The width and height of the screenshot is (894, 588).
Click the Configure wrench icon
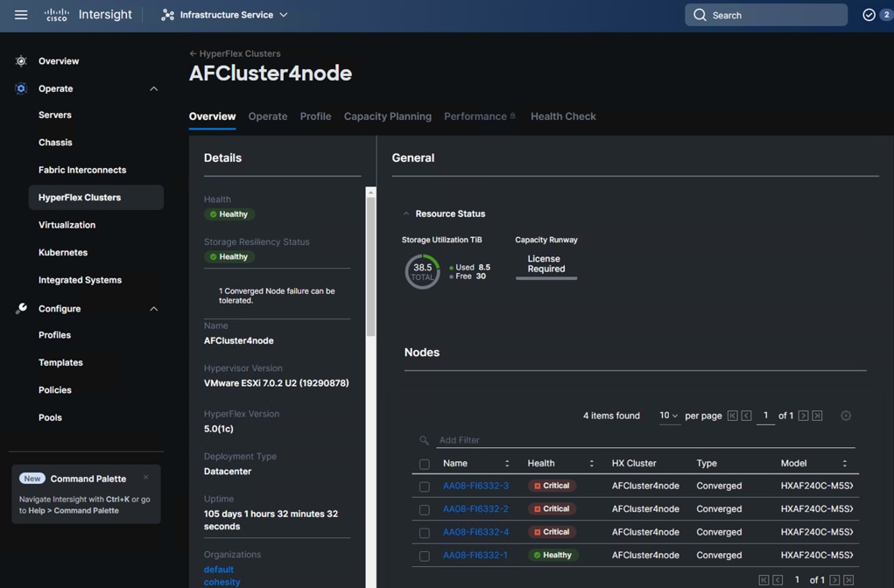[x=21, y=308]
